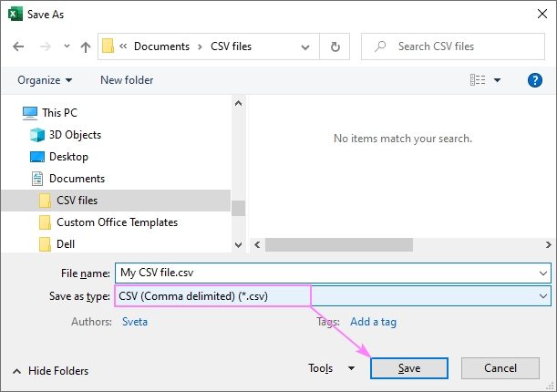Image resolution: width=557 pixels, height=392 pixels.
Task: Click the New folder button
Action: click(x=127, y=80)
